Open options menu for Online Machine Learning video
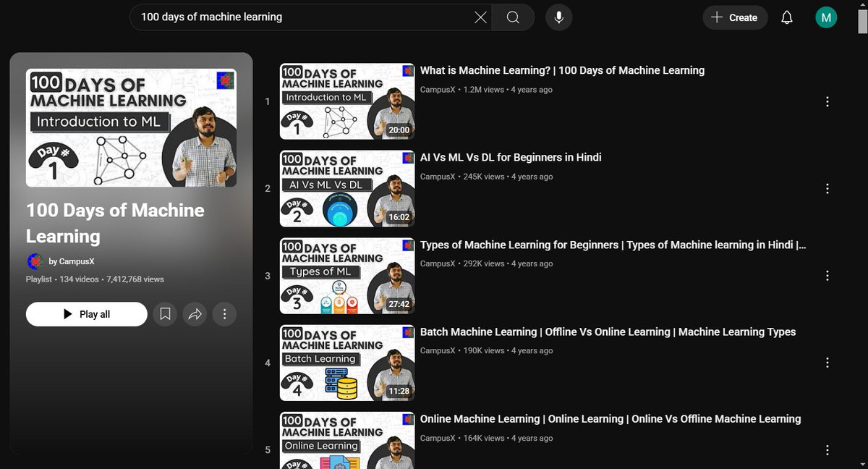Image resolution: width=868 pixels, height=469 pixels. coord(827,449)
